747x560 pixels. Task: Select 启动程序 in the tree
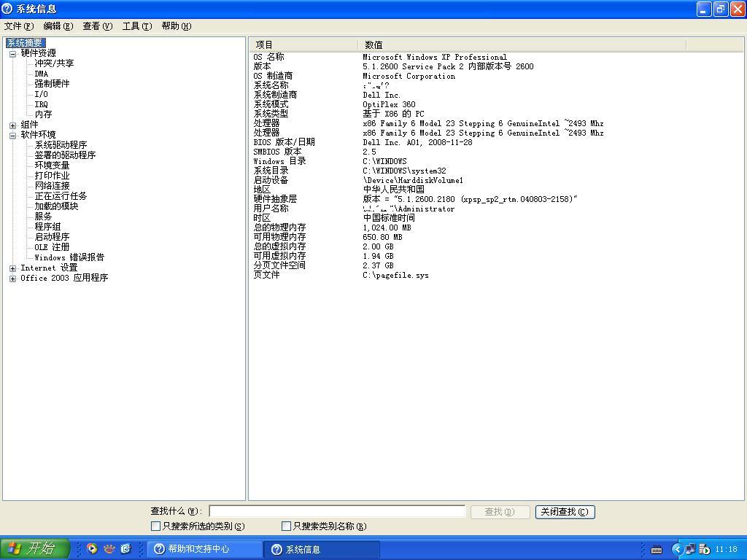pyautogui.click(x=52, y=237)
